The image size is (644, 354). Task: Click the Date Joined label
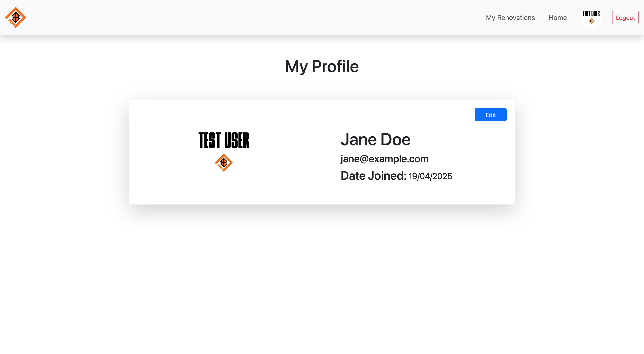tap(374, 176)
